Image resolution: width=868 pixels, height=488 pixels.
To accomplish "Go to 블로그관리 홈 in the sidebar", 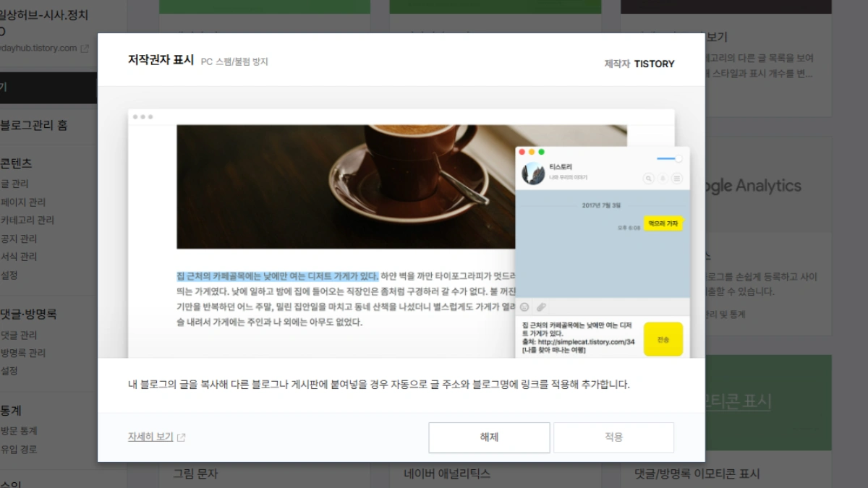I will (x=34, y=125).
